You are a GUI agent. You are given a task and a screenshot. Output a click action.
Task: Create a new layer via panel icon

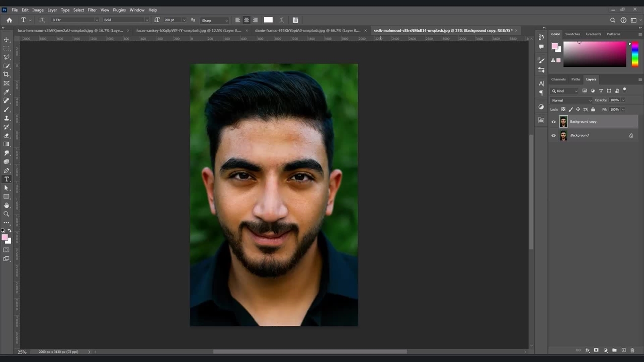pos(623,350)
